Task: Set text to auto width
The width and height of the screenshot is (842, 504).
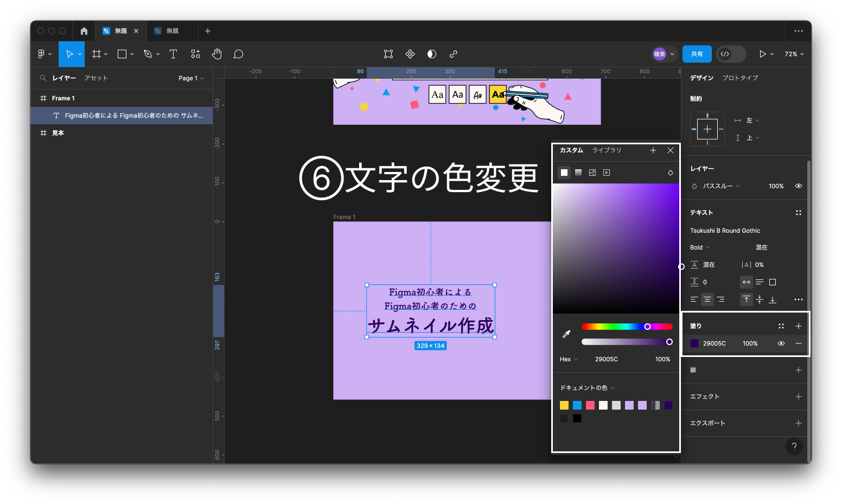Action: click(x=747, y=282)
